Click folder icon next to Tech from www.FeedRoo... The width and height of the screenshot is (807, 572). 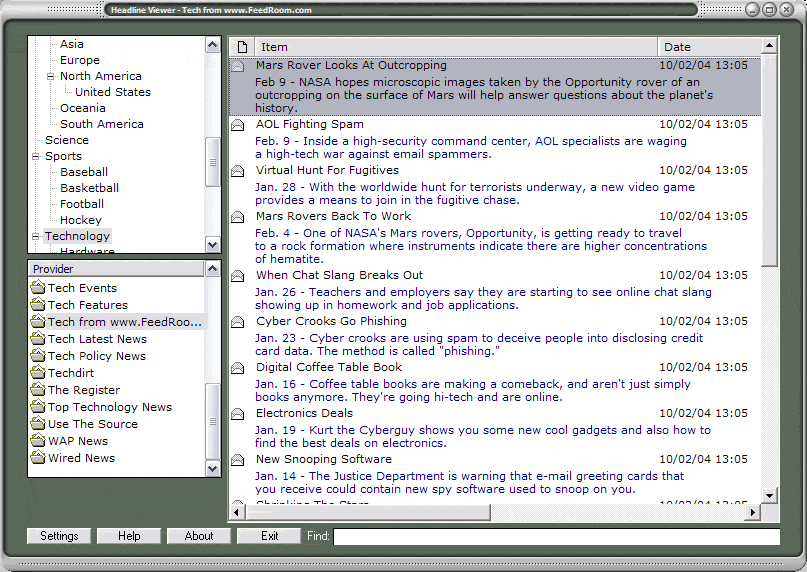[x=38, y=321]
